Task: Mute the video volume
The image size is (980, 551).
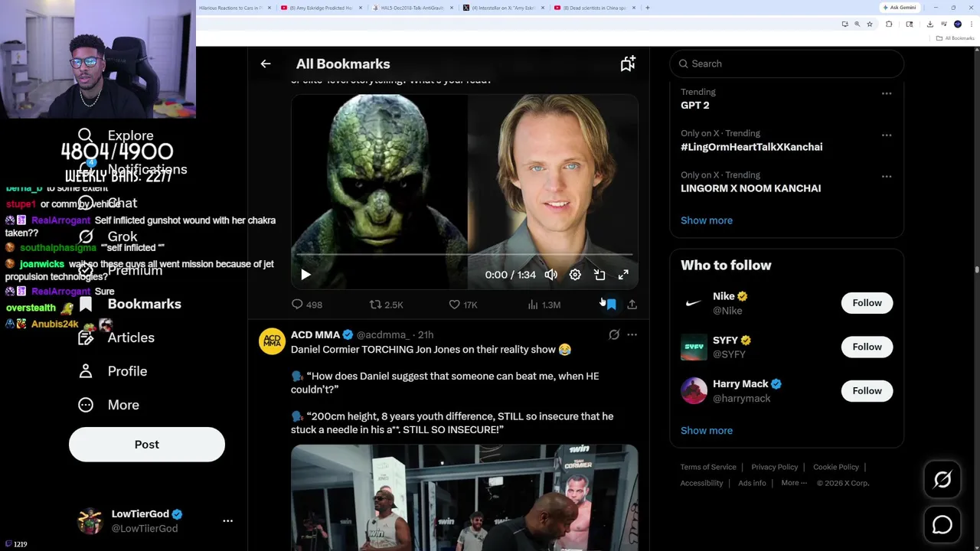Action: pos(550,275)
